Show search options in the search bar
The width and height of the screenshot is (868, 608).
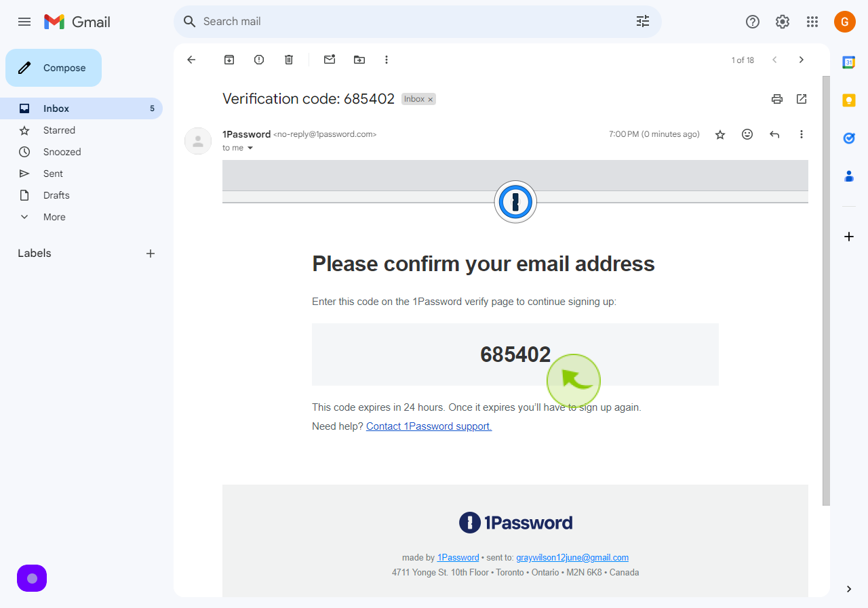tap(643, 22)
